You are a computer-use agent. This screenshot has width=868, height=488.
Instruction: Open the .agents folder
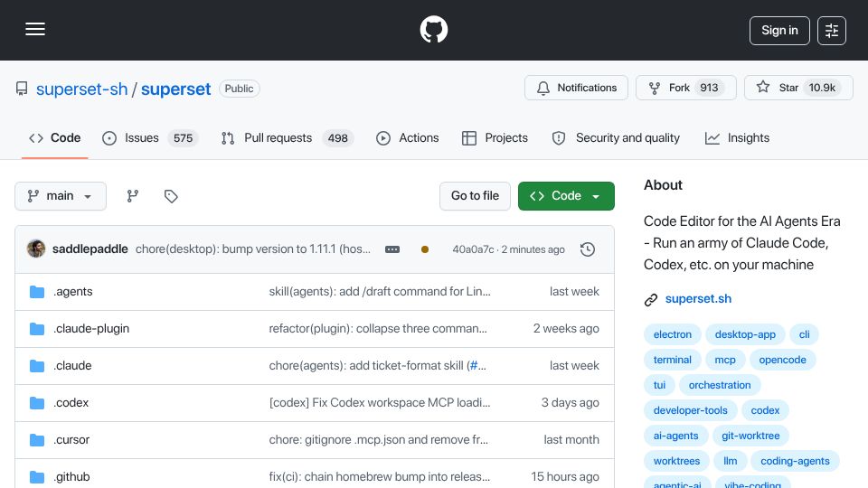[73, 292]
